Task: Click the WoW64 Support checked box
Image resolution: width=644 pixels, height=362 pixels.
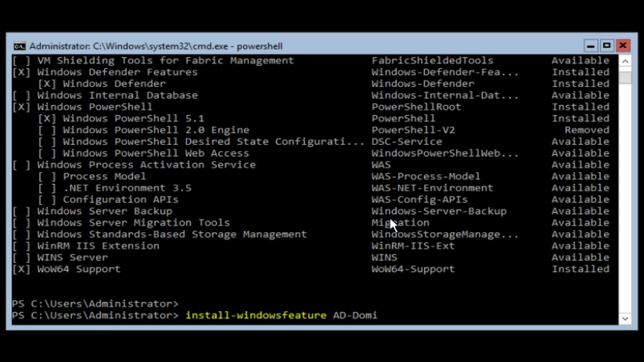Action: [x=21, y=269]
